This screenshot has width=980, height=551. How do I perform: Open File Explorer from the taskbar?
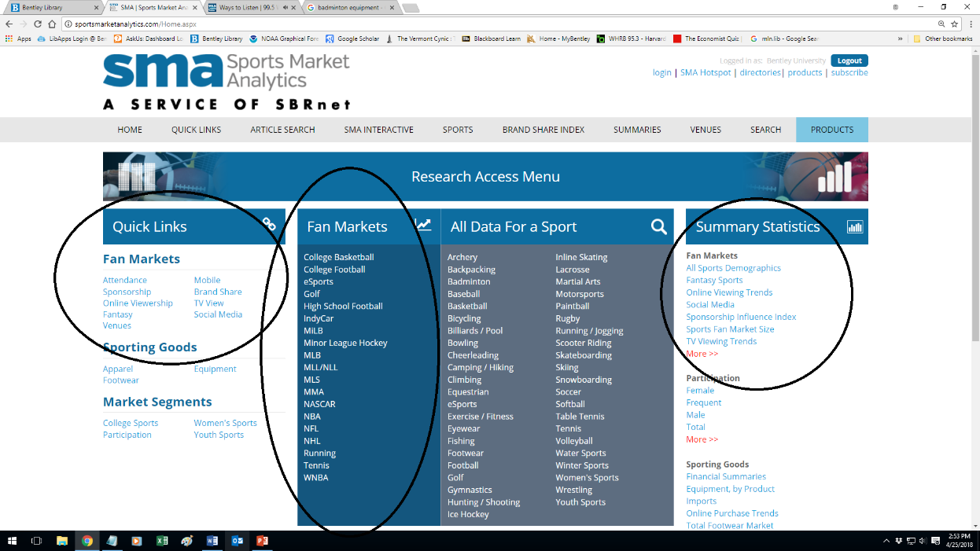[x=61, y=541]
